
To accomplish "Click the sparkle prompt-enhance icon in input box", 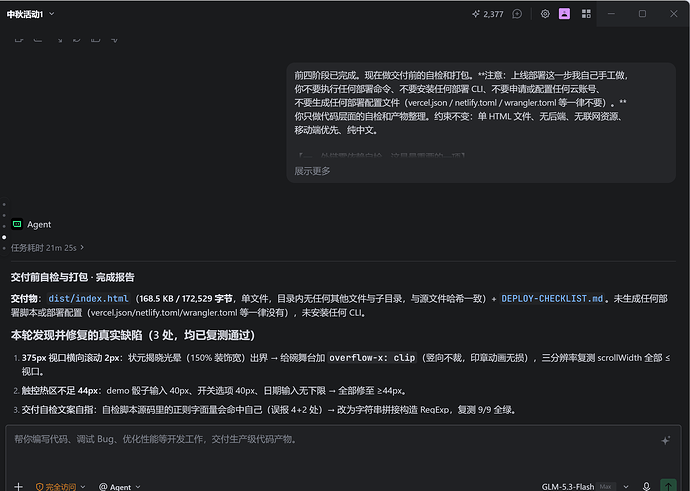I will click(665, 440).
